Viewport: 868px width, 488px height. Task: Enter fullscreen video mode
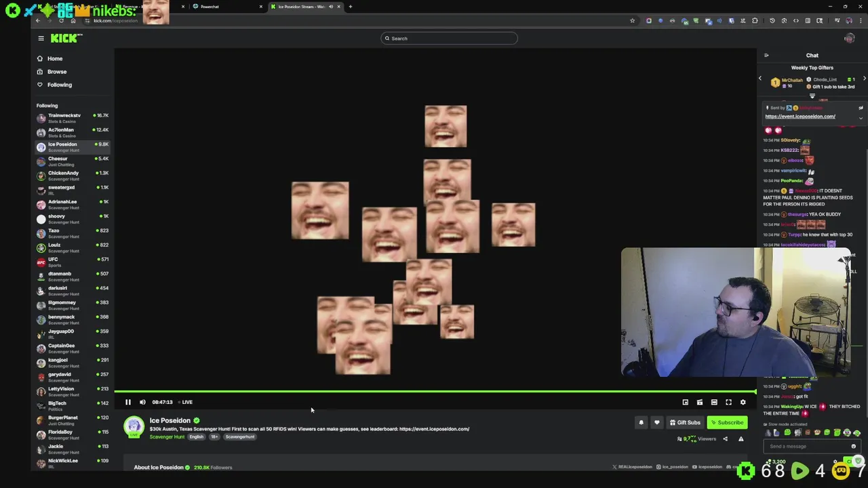coord(728,402)
